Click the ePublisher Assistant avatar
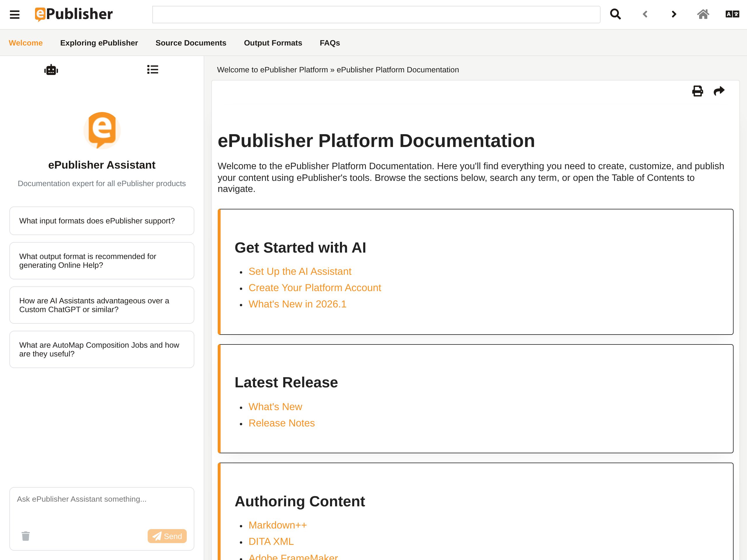 (102, 130)
